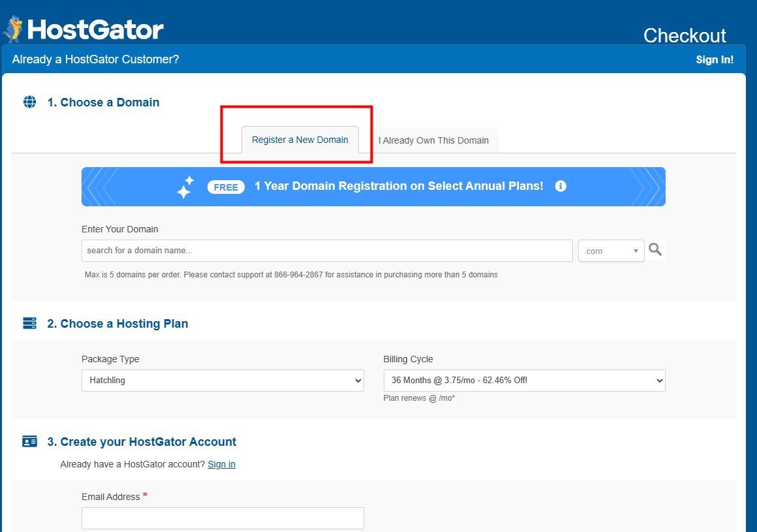Click the 3. Create your HostGator Account heading

click(142, 442)
